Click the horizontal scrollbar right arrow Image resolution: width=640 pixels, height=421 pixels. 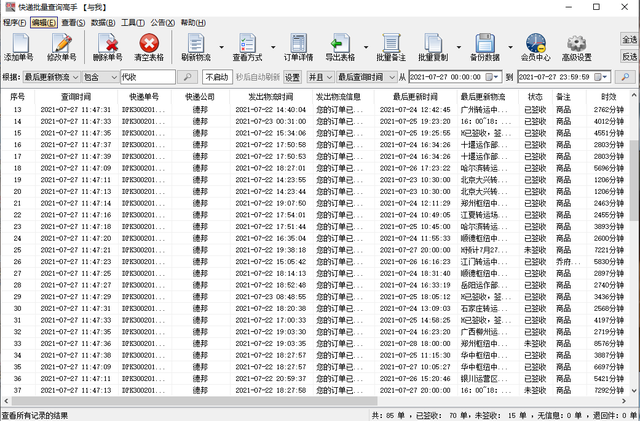tap(624, 401)
